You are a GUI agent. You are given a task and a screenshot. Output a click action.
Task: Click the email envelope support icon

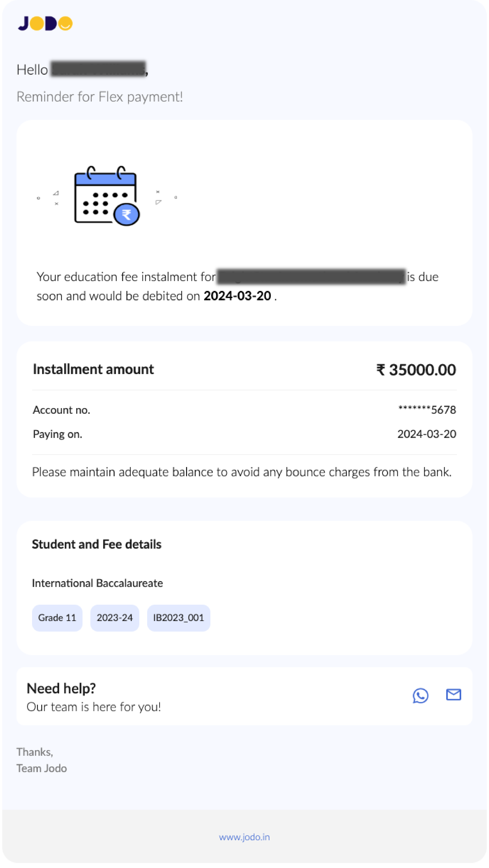click(454, 695)
